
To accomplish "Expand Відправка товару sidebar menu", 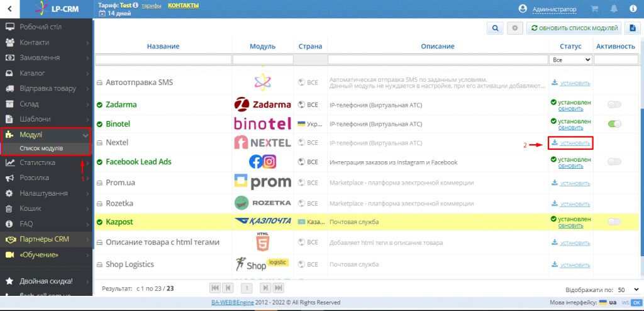I will tap(47, 88).
